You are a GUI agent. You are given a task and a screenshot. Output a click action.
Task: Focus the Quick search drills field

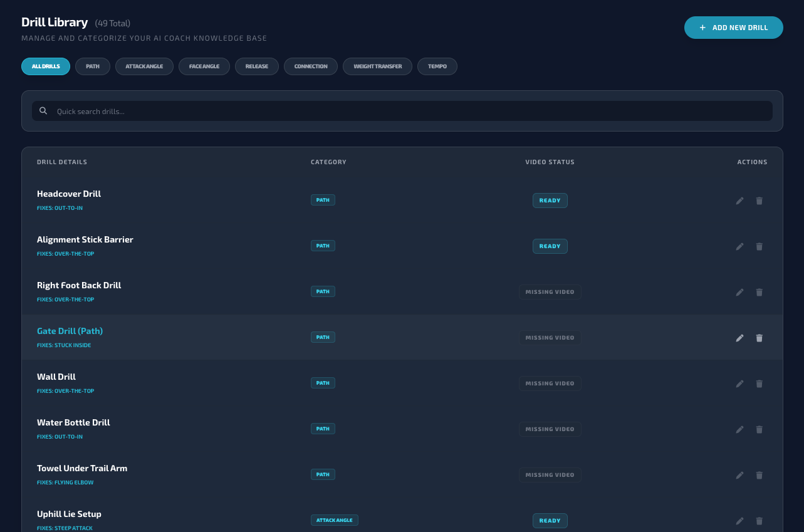tap(402, 111)
